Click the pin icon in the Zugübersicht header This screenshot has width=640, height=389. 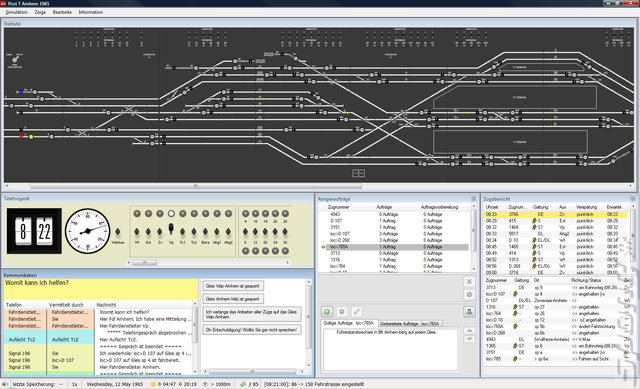click(x=633, y=199)
